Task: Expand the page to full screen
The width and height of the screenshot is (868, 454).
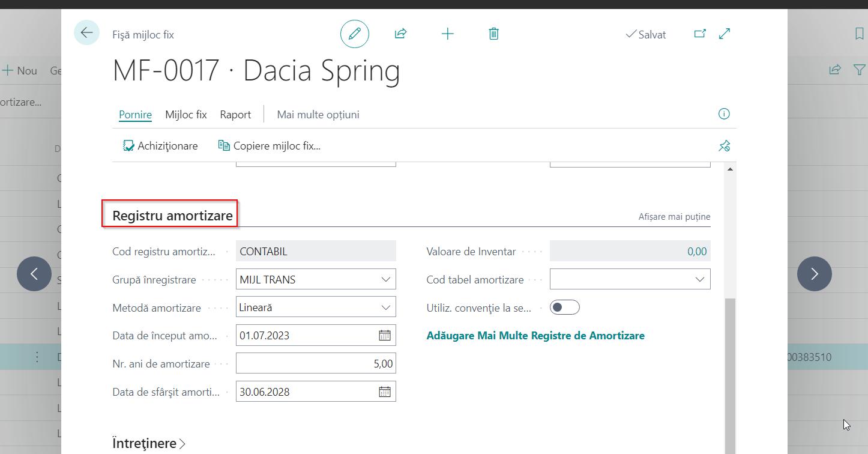Action: [x=725, y=34]
